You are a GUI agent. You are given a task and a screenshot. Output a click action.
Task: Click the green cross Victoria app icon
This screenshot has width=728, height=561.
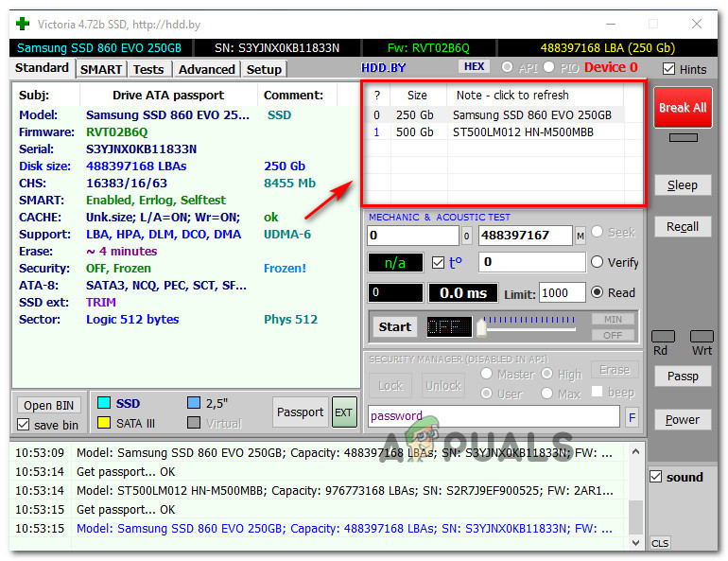pos(23,25)
